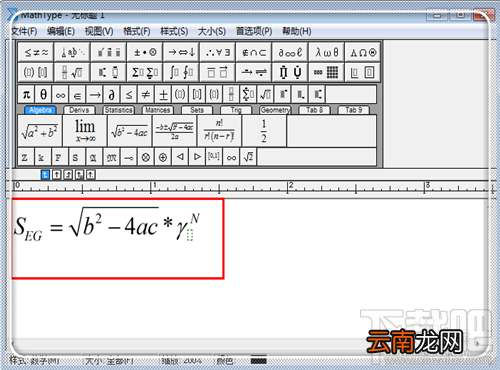Open the set theory symbols palette (∉∩⊂)
The width and height of the screenshot is (500, 370).
tap(254, 52)
